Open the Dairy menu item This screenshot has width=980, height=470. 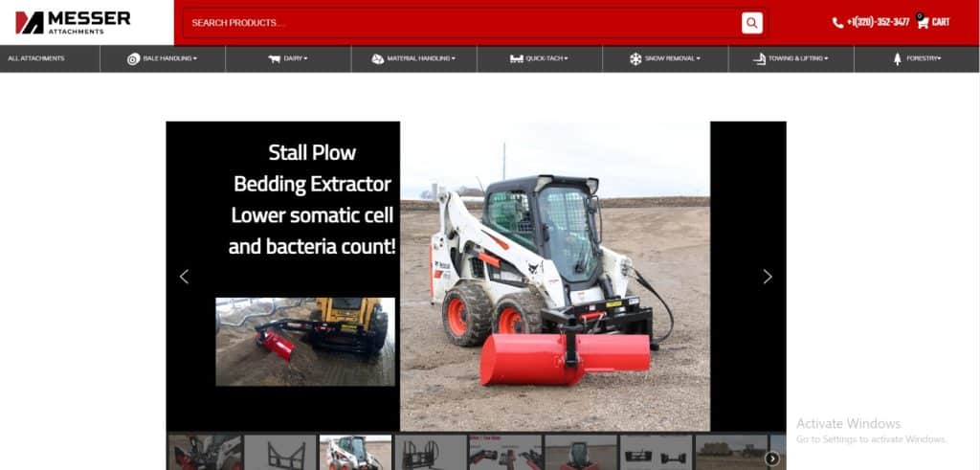coord(295,59)
